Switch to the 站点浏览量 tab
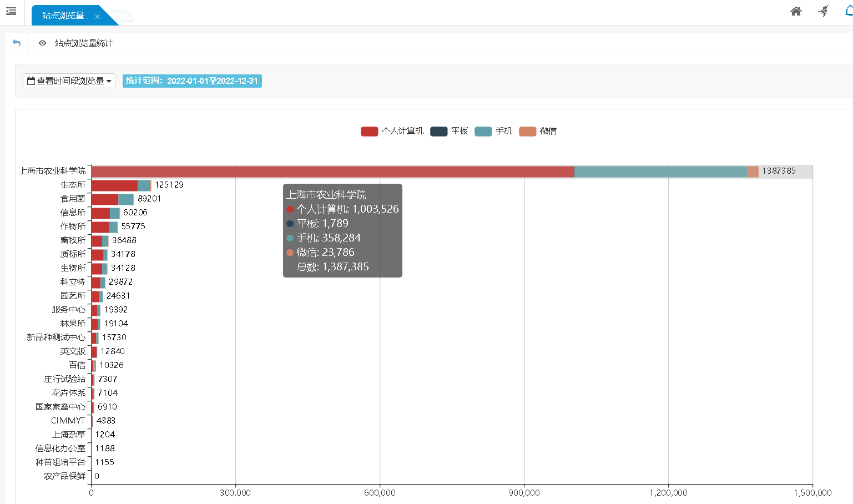853x504 pixels. coord(64,16)
